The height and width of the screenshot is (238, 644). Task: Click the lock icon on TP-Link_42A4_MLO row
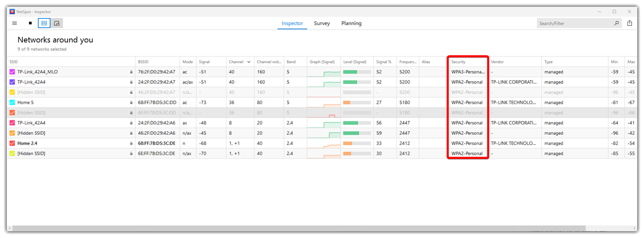click(x=131, y=72)
